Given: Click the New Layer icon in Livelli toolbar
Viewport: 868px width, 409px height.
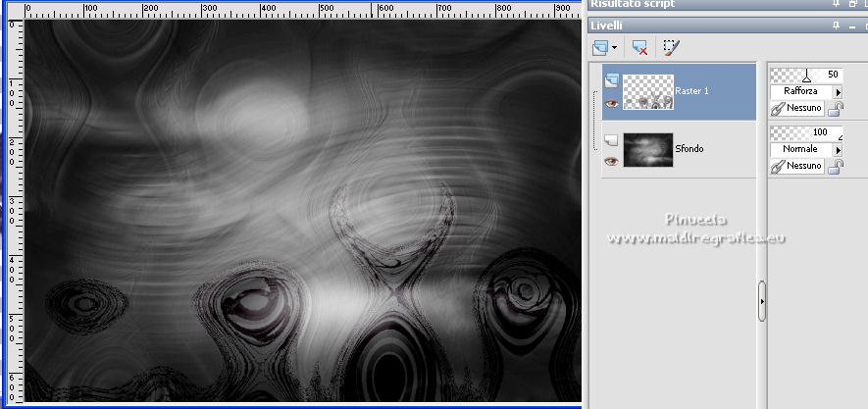Looking at the screenshot, I should click(600, 48).
